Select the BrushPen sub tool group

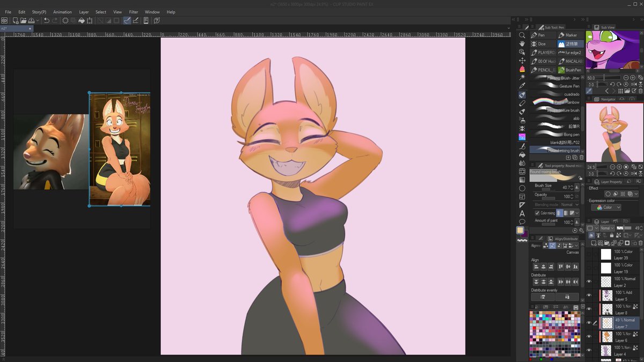(570, 70)
